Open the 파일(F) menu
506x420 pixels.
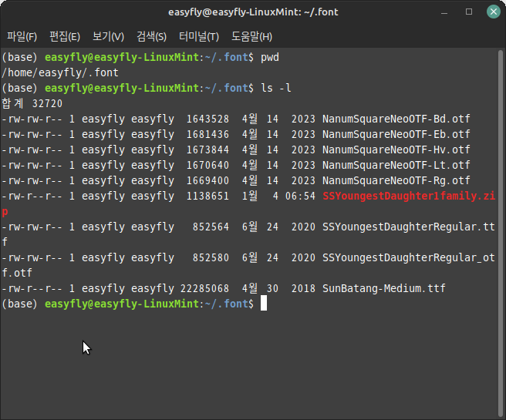pyautogui.click(x=22, y=36)
